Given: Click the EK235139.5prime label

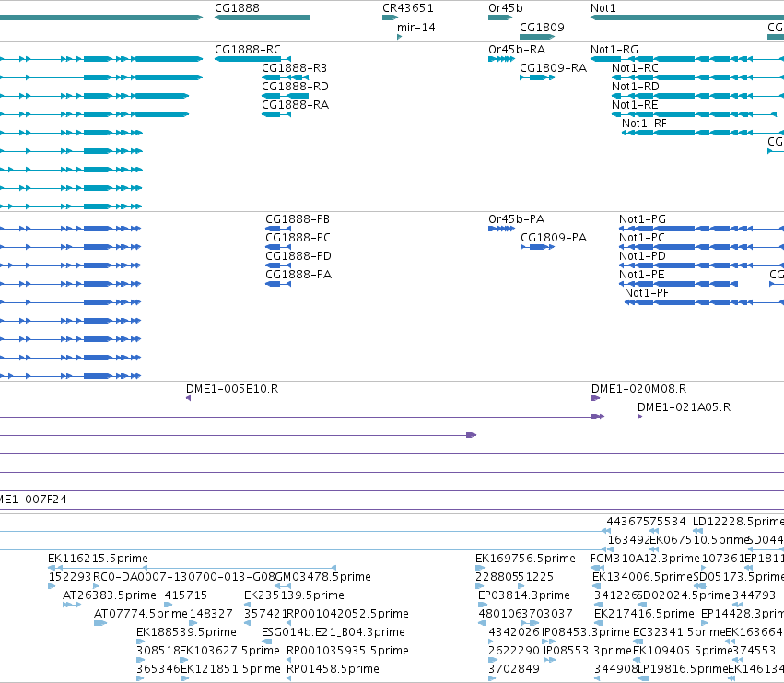Looking at the screenshot, I should [294, 595].
